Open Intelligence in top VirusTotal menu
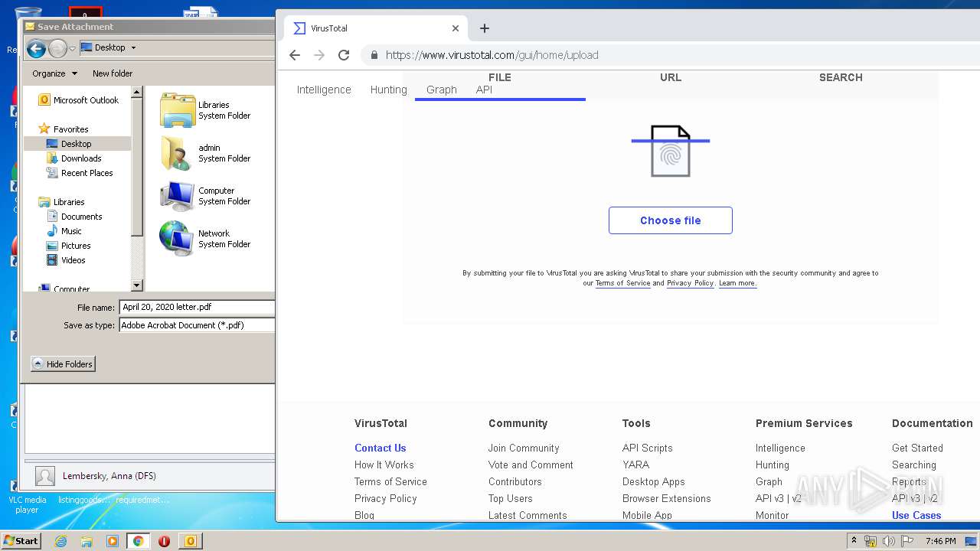Screen dimensions: 980x551 [324, 90]
